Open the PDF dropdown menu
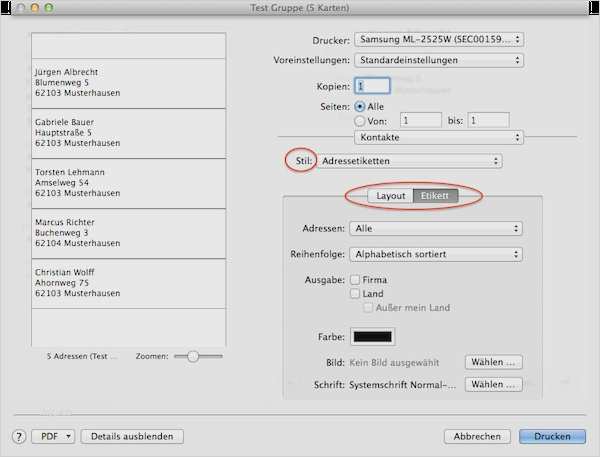 [x=53, y=436]
